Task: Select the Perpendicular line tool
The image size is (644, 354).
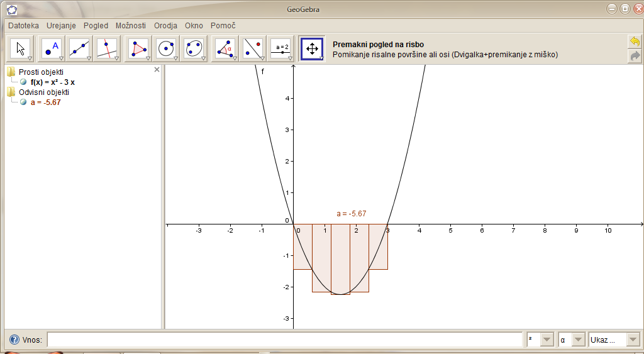Action: point(108,48)
